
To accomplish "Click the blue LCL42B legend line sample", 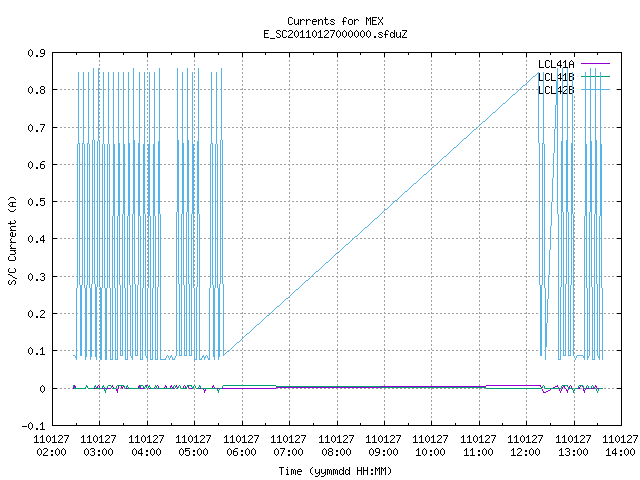I will (595, 90).
